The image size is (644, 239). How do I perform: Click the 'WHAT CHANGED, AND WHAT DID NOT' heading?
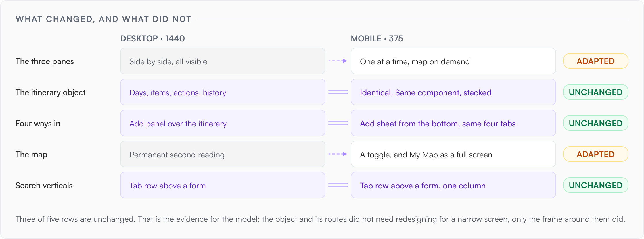(x=103, y=19)
